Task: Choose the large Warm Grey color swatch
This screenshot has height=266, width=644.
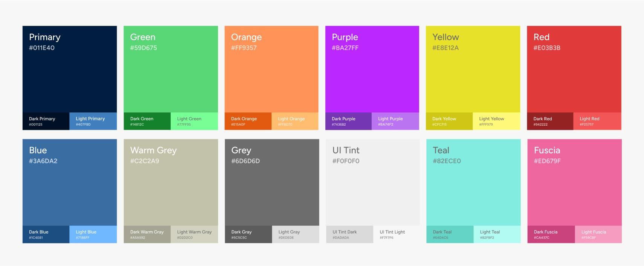Action: (x=171, y=182)
